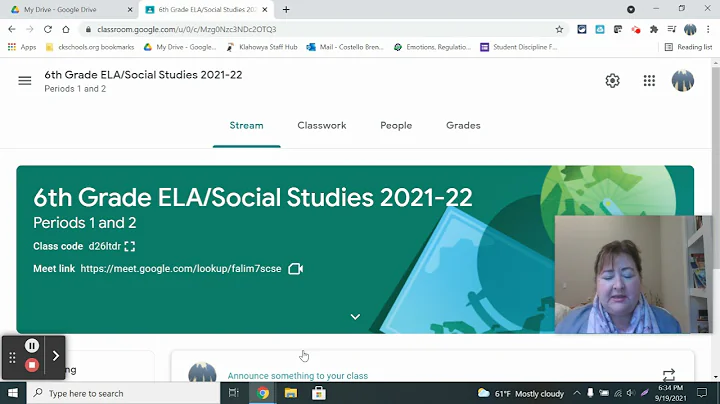Image resolution: width=720 pixels, height=404 pixels.
Task: Close the 6th Grade ELA tab
Action: 264,10
